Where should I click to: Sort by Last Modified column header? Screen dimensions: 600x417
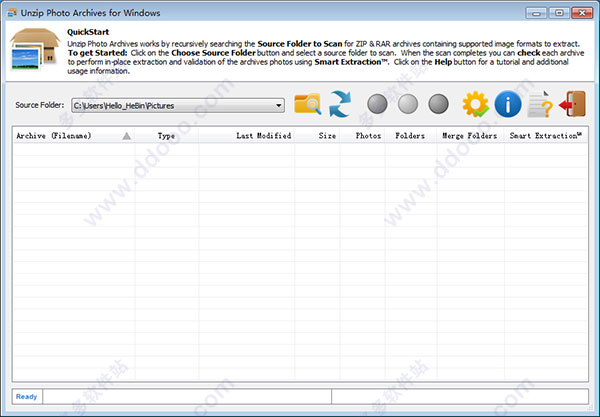tap(247, 136)
